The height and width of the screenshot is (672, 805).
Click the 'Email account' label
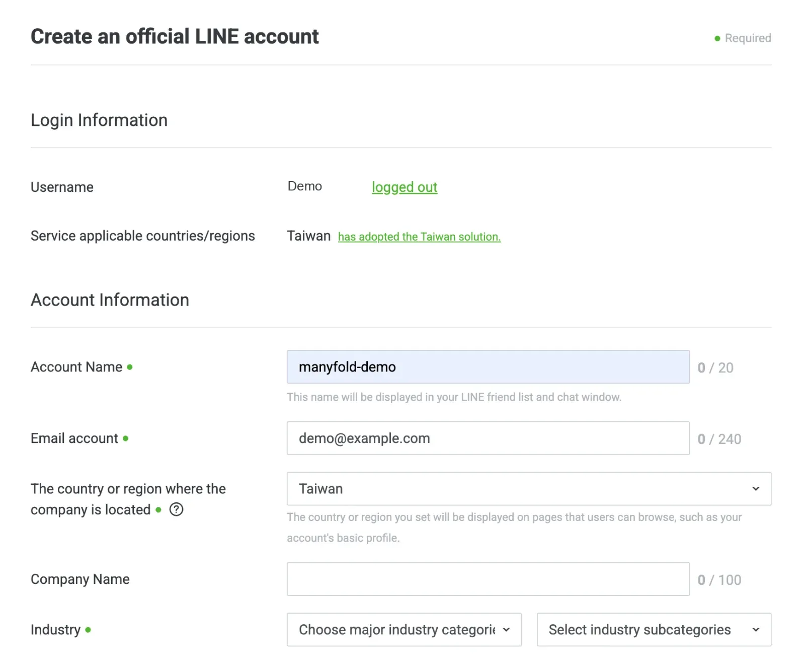point(74,438)
